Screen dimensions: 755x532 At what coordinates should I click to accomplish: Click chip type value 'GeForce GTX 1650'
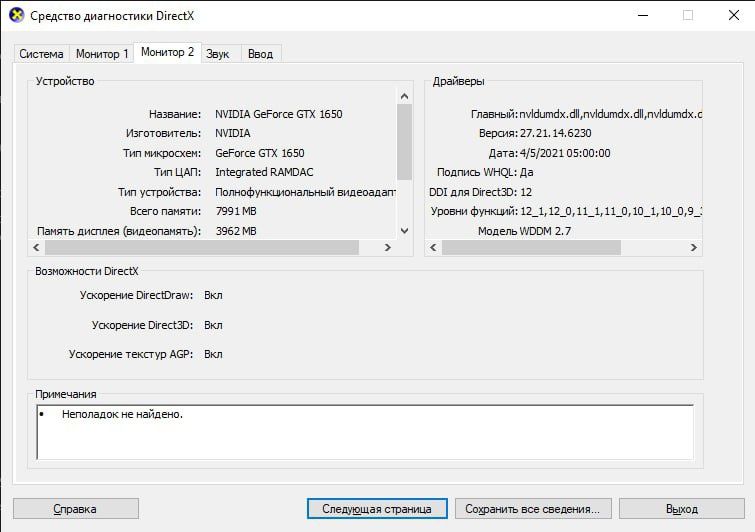260,153
